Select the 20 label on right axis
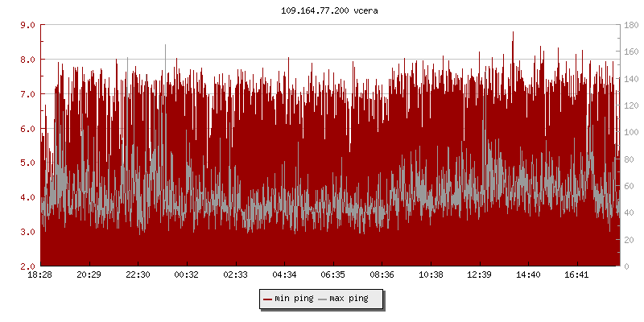Viewport: 644px width, 322px height. pos(629,240)
